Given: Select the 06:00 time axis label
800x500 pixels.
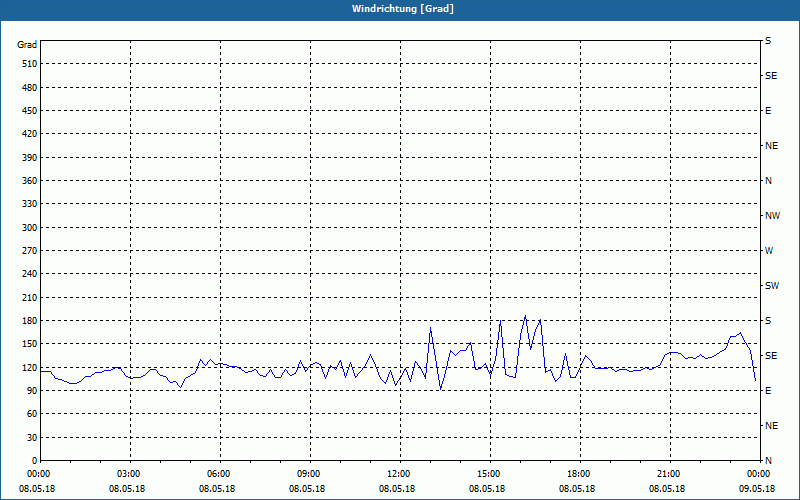Looking at the screenshot, I should (x=220, y=473).
